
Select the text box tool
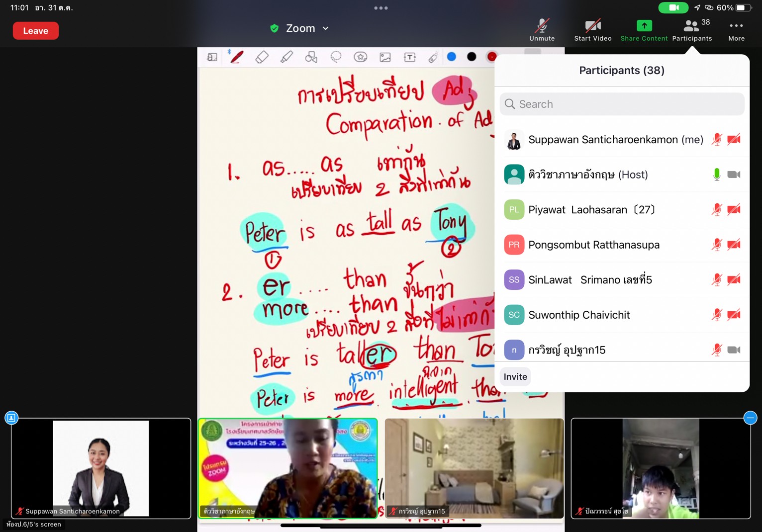pos(410,57)
